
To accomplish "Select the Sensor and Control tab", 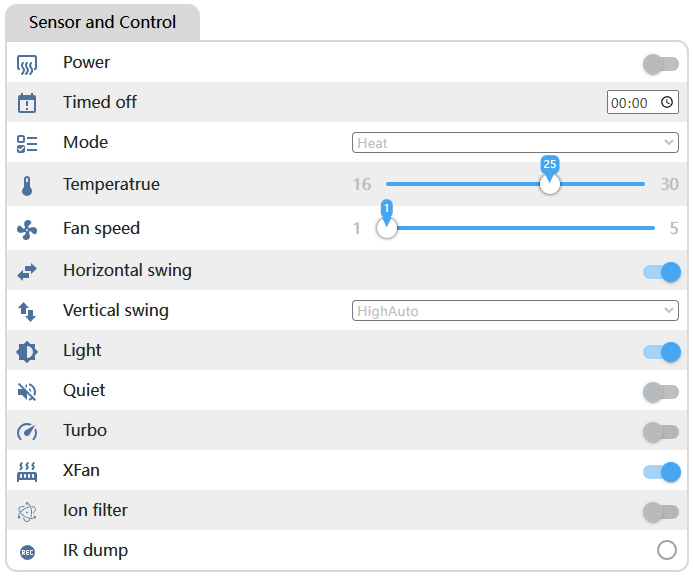I will pos(102,22).
